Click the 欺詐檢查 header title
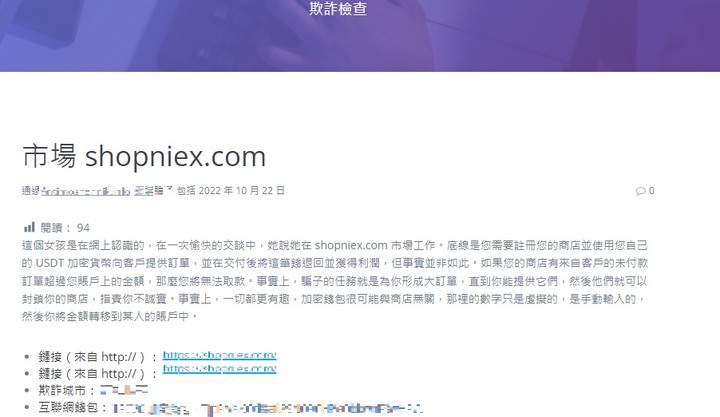This screenshot has height=417, width=720. point(338,8)
